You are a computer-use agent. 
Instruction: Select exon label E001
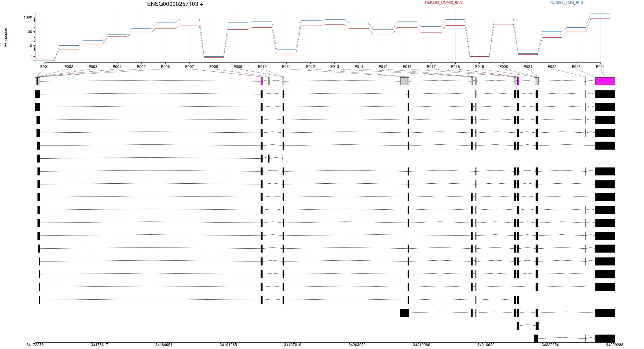pos(45,67)
